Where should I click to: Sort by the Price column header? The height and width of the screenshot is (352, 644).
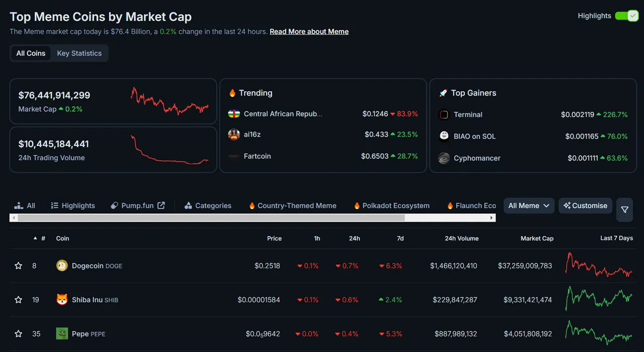pos(274,238)
